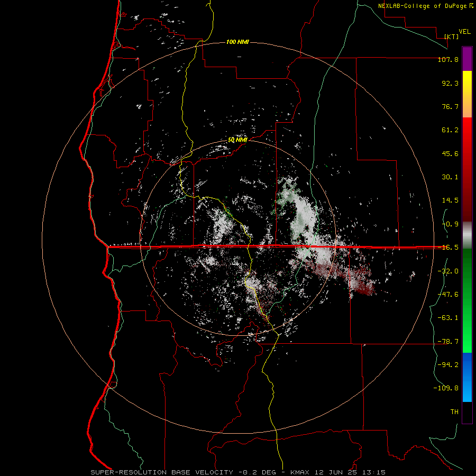
Task: Select the 45.6 velocity scale value
Action: click(x=450, y=153)
